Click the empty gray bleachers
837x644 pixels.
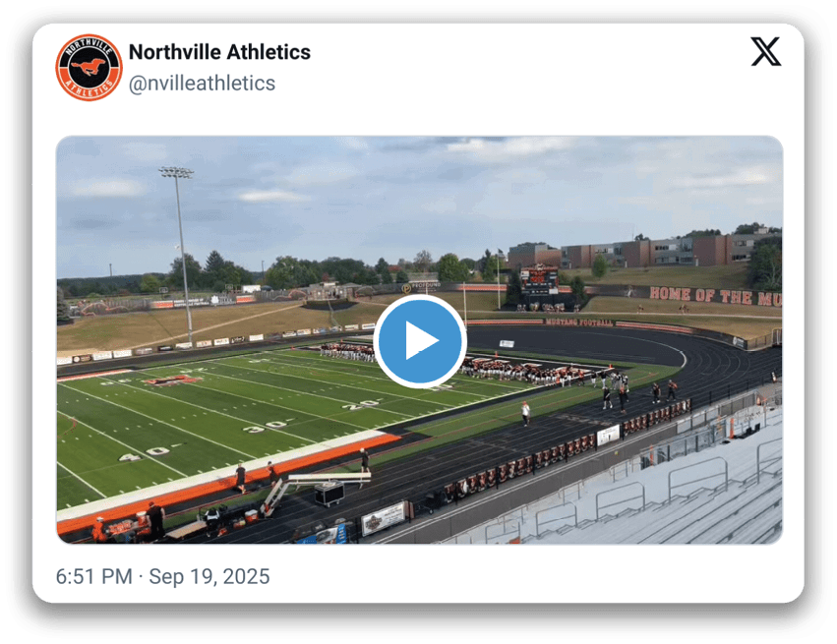pyautogui.click(x=667, y=491)
